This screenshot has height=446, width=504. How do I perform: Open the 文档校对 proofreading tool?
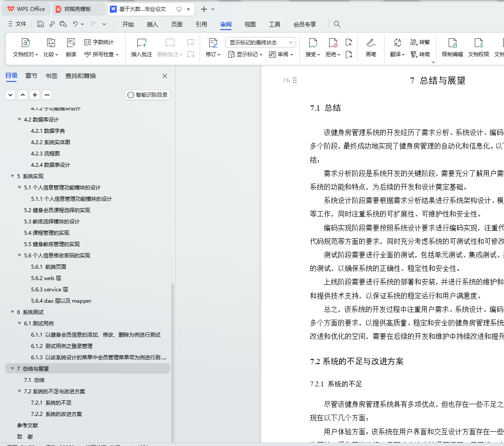tap(25, 47)
